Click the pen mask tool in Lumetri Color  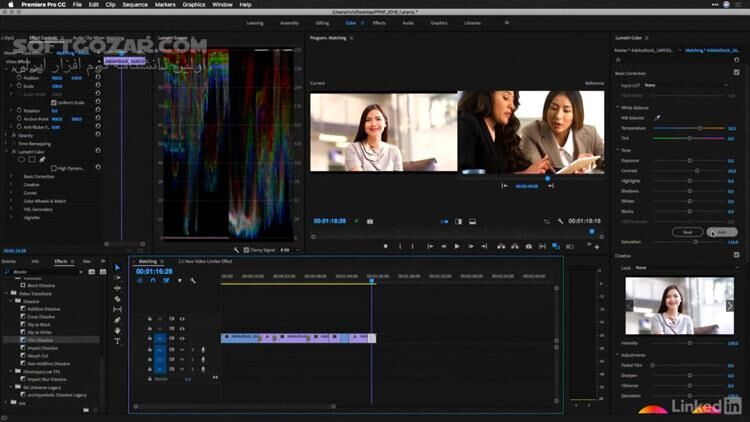point(42,159)
